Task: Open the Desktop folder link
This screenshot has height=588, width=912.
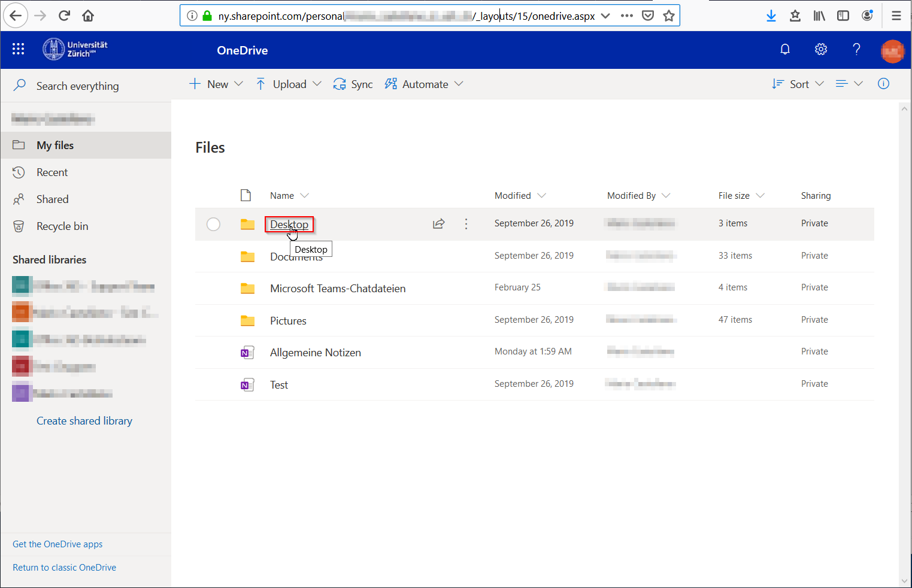Action: (x=289, y=225)
